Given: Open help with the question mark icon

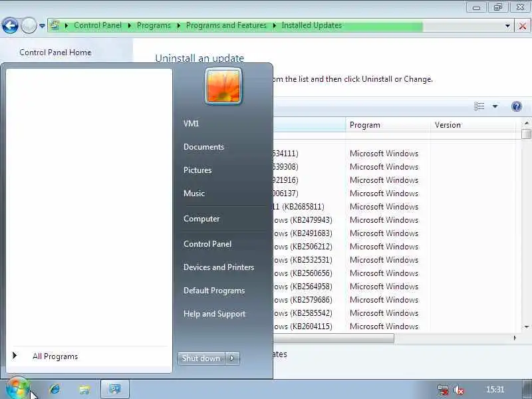Looking at the screenshot, I should [x=517, y=106].
